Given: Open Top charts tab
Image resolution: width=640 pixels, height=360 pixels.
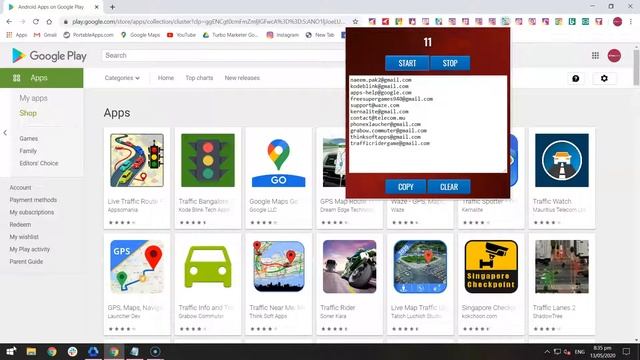Looking at the screenshot, I should (x=199, y=78).
